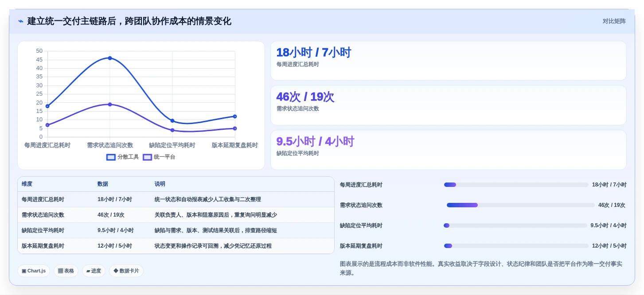This screenshot has height=295, width=644.
Task: Click the chart axis label 版本延期复盘耗时
Action: click(234, 145)
